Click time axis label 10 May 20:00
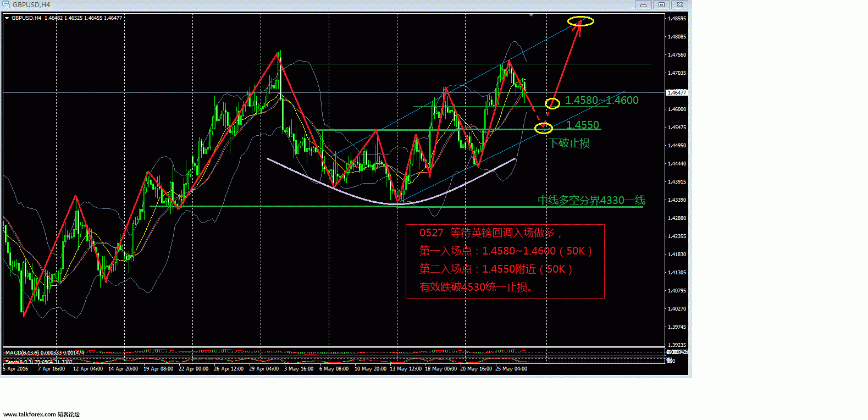868x420 pixels. tap(371, 369)
